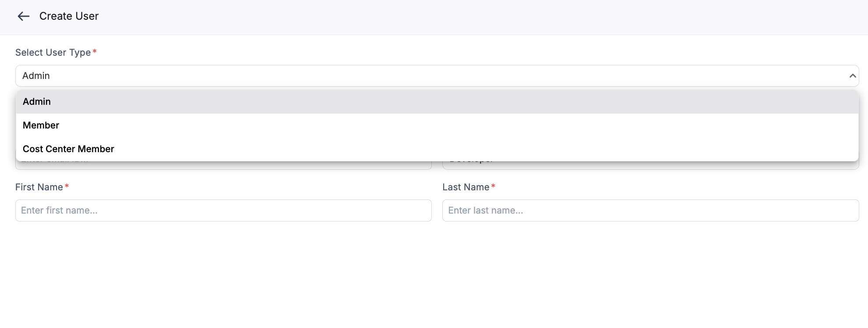
Task: Choose Admin from the dropdown list
Action: pos(37,102)
